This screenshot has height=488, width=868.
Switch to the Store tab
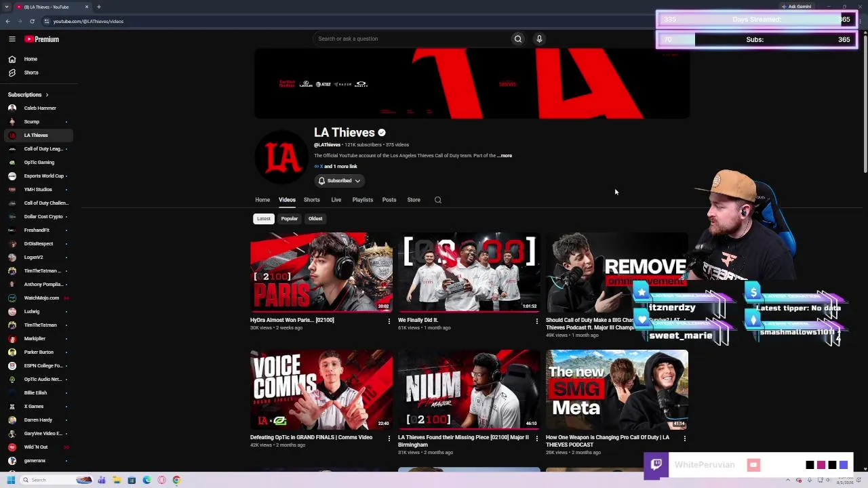pyautogui.click(x=414, y=200)
